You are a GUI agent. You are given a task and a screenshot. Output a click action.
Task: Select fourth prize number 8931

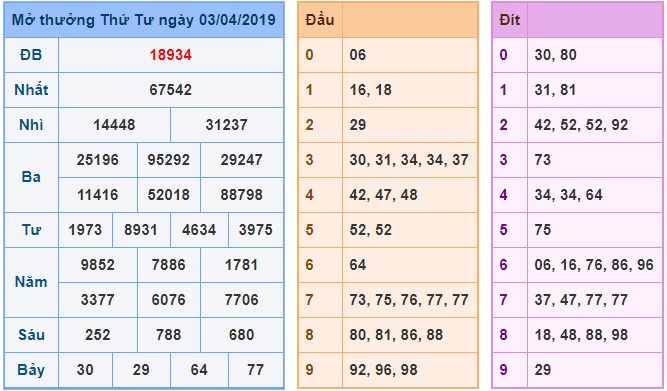[141, 230]
